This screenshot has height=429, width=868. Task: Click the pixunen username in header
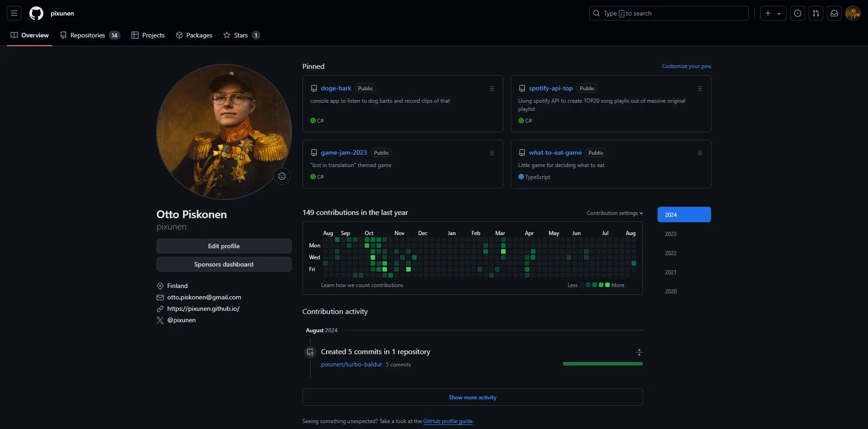[63, 13]
